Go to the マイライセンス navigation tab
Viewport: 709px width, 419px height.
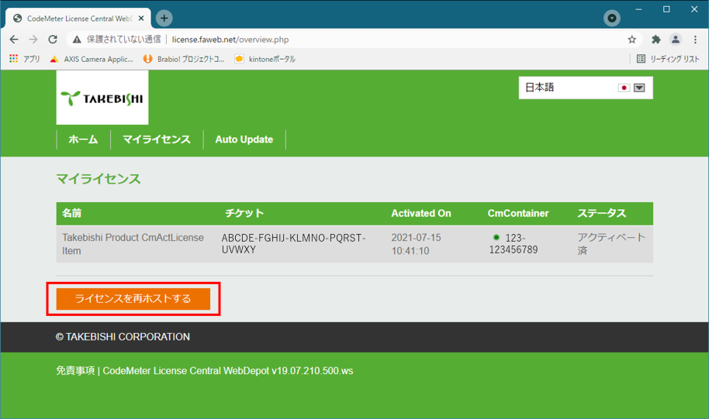point(156,139)
